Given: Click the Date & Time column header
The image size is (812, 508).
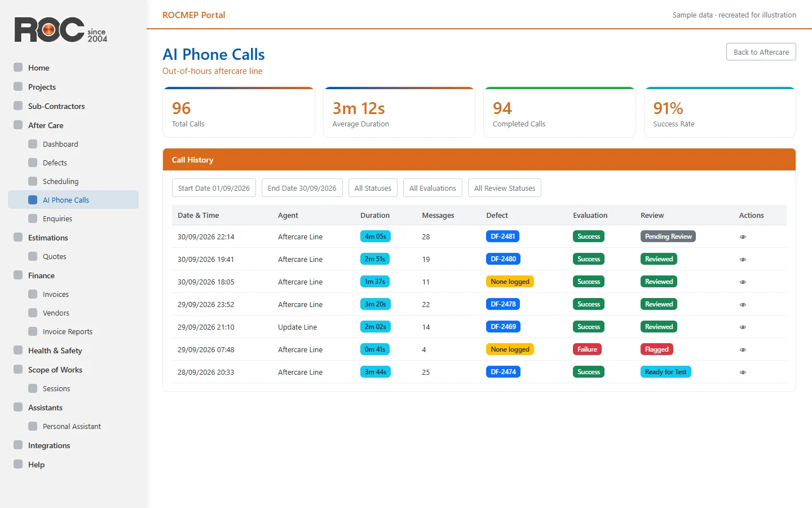Looking at the screenshot, I should point(198,216).
